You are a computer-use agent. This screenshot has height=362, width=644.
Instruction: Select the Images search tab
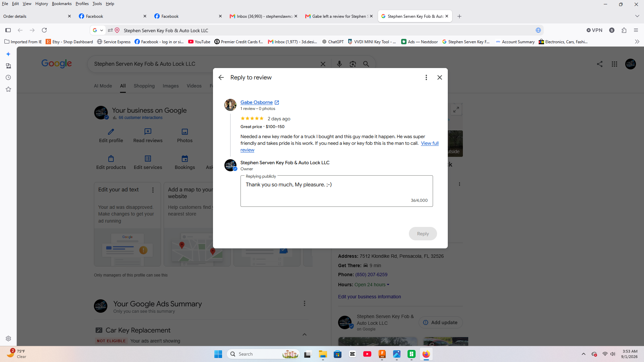(171, 86)
